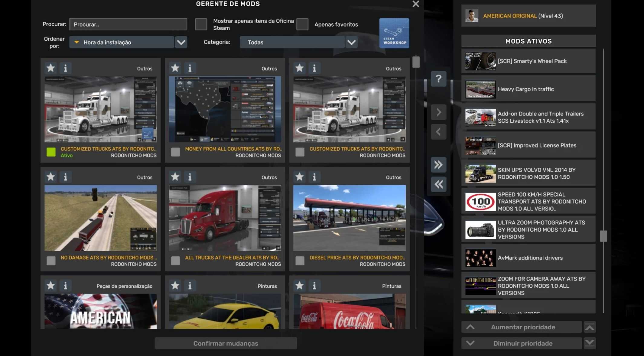Favorite the Money From All Countries mod star
This screenshot has height=356, width=644.
(x=175, y=68)
